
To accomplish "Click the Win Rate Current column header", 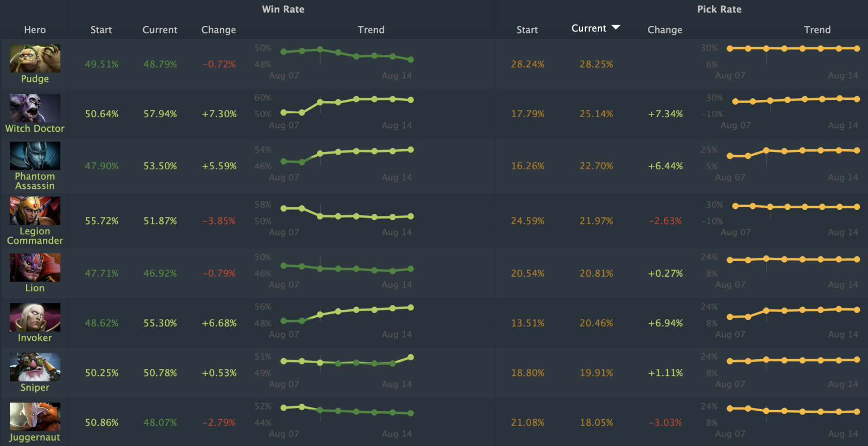I will 159,30.
